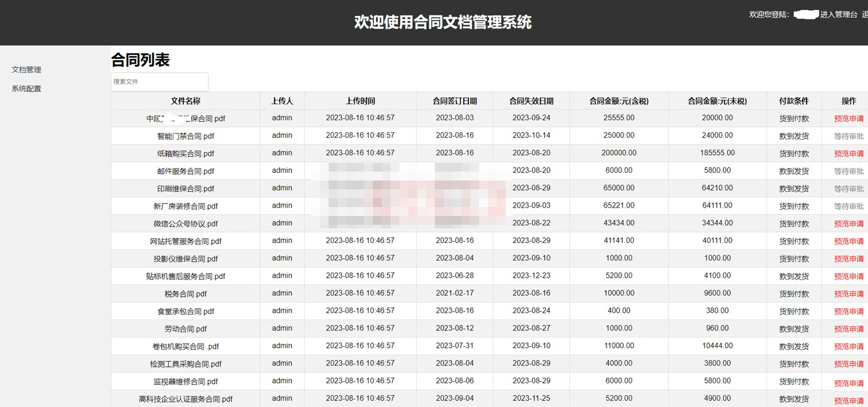Select file name 投影仪维保合同.pdf

185,258
